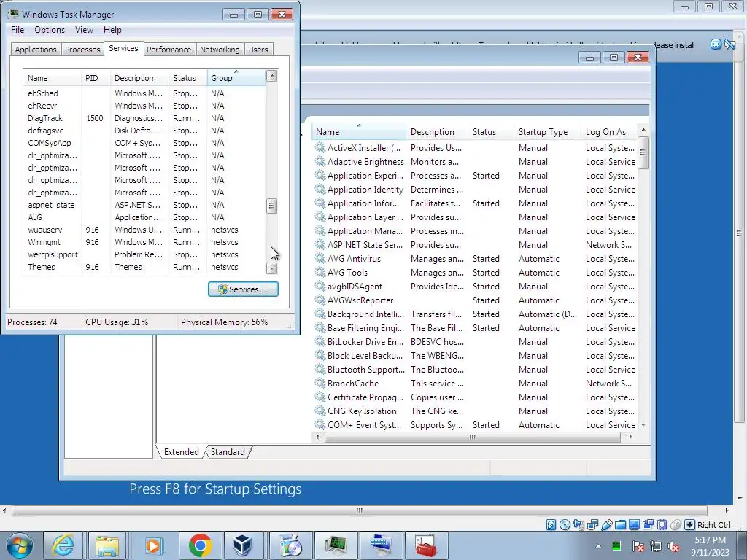Click VirtualBox network adapters indicator
747x560 pixels.
pyautogui.click(x=592, y=525)
